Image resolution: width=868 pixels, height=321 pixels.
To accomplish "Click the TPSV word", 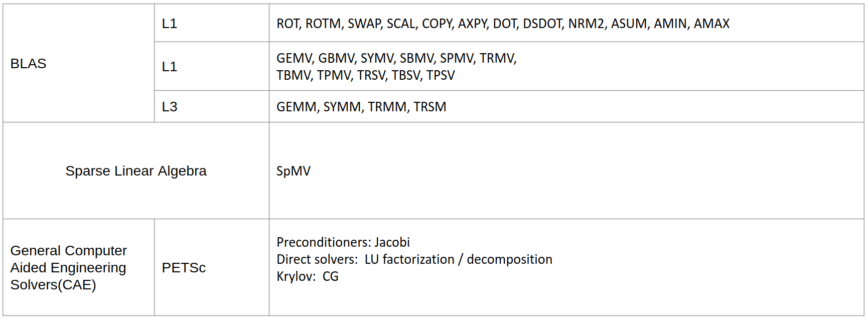I will (441, 75).
